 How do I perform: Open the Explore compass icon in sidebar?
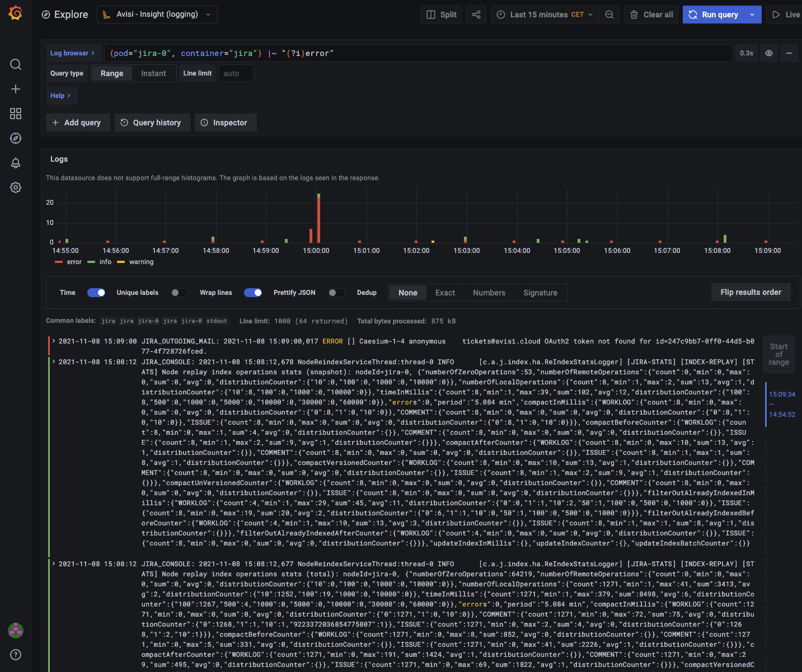[x=16, y=138]
